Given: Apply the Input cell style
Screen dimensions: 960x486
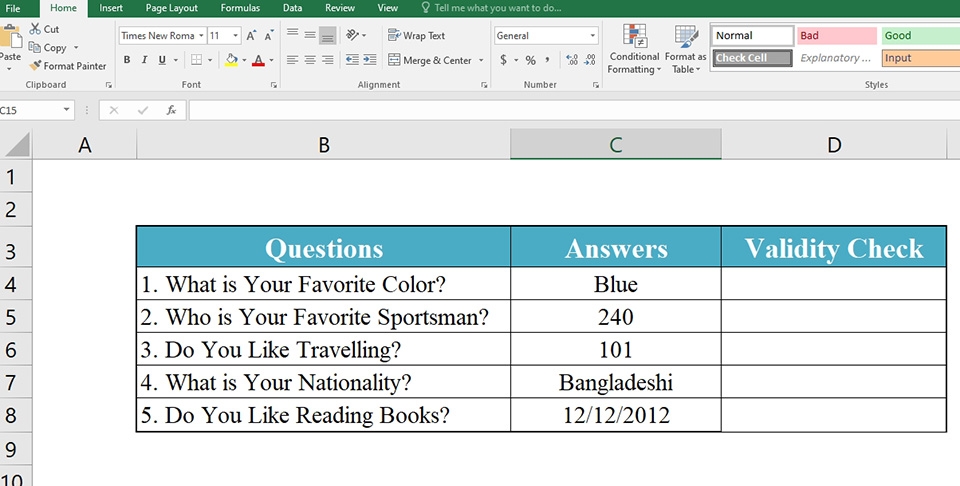Looking at the screenshot, I should pos(920,58).
